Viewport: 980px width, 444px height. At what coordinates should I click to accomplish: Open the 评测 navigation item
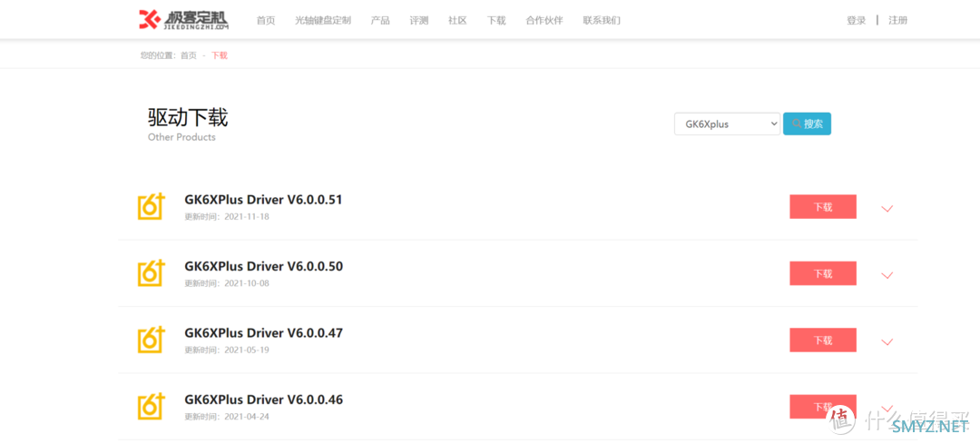point(418,20)
